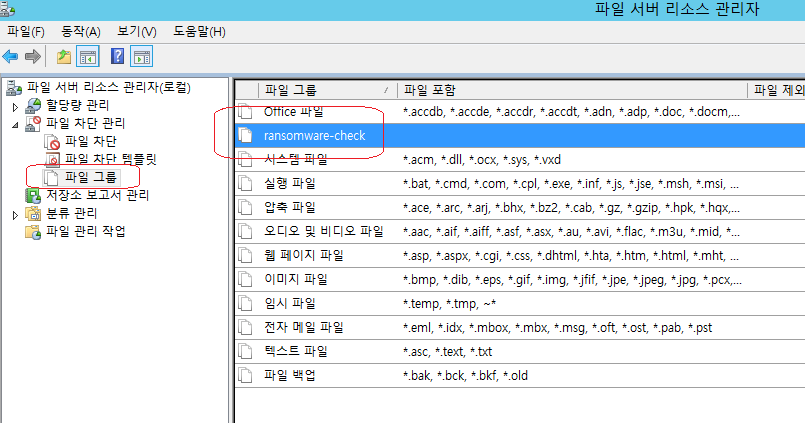Click the 파일 그룹 node icon
805x423 pixels.
click(x=51, y=178)
